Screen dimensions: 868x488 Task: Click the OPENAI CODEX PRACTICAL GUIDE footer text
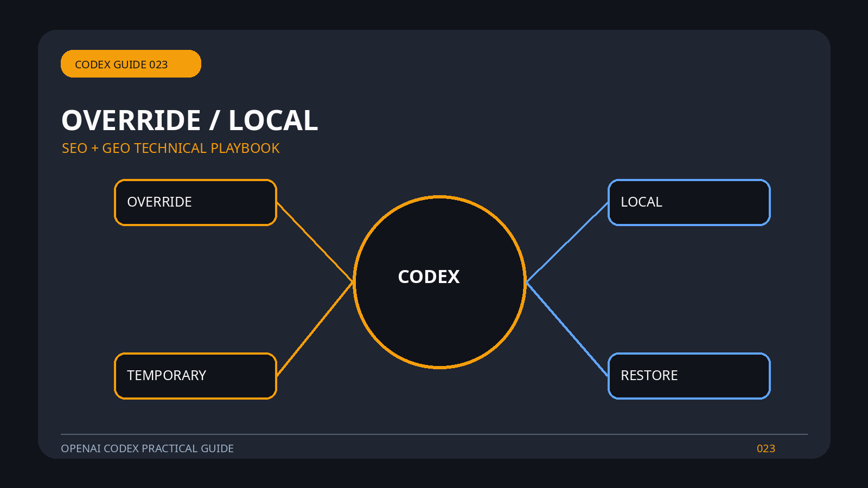pos(147,448)
